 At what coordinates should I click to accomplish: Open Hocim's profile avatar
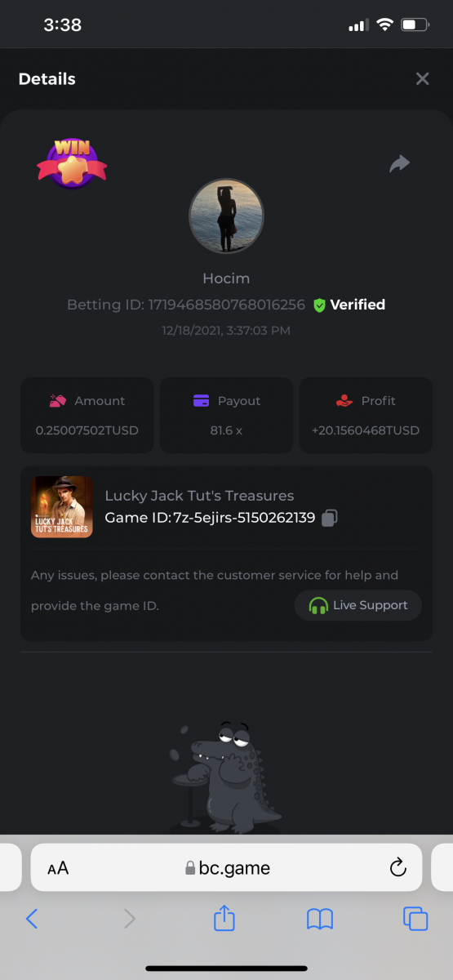226,216
